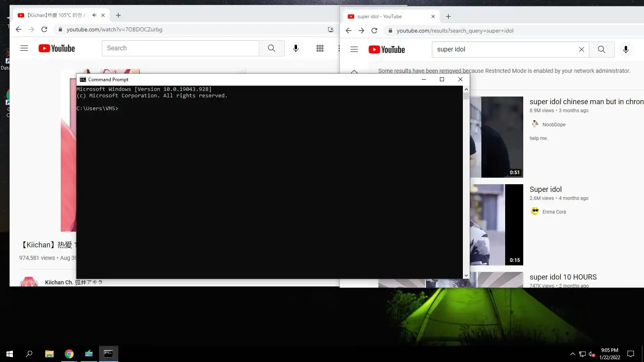Maximize the Command Prompt window
Viewport: 644px width, 362px height.
(442, 79)
